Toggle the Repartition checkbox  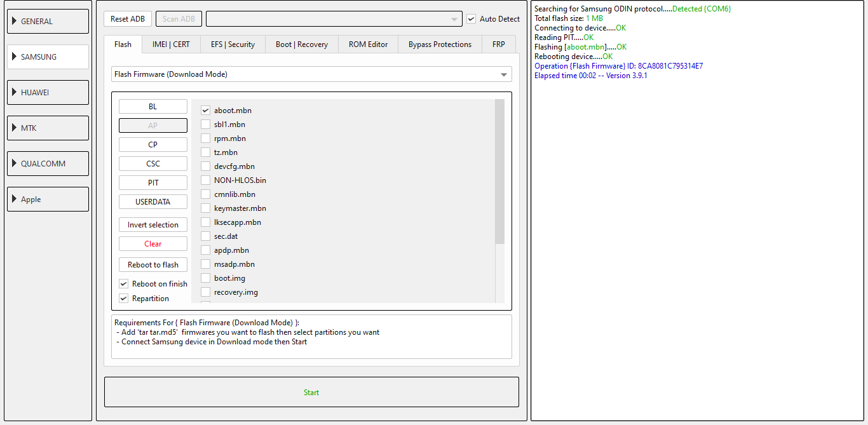[124, 299]
